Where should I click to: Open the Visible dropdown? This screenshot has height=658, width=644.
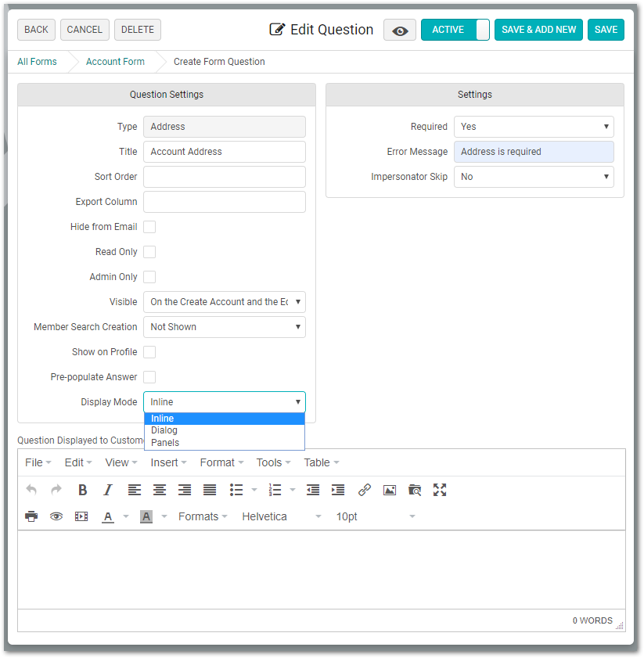(225, 302)
